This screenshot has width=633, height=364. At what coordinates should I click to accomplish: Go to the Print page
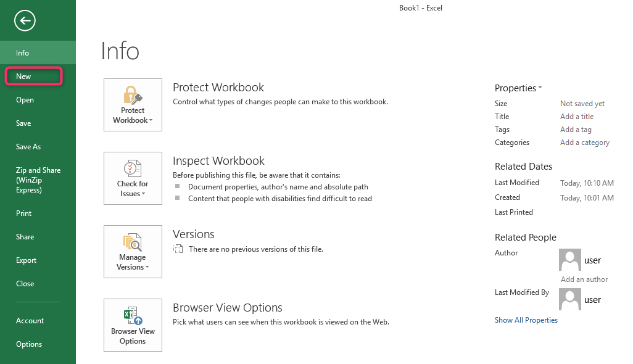pos(24,213)
